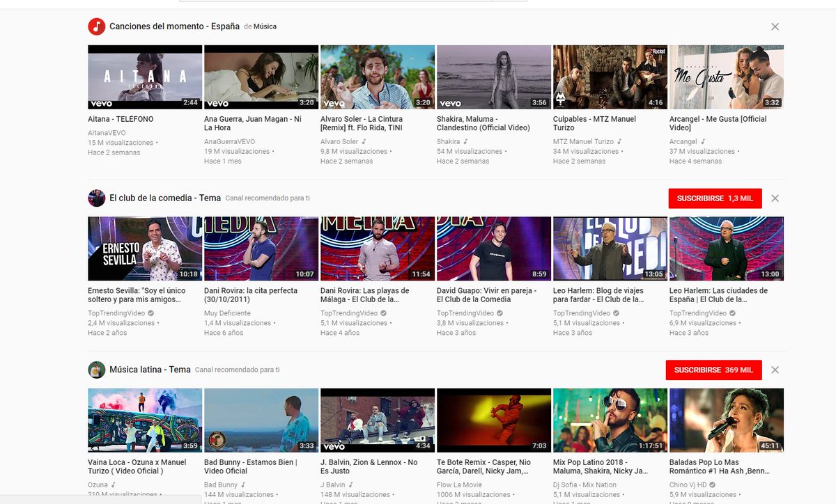Play Ana Guerra Ni La Hora thumbnail
Viewport: 836px width, 504px height.
(261, 77)
